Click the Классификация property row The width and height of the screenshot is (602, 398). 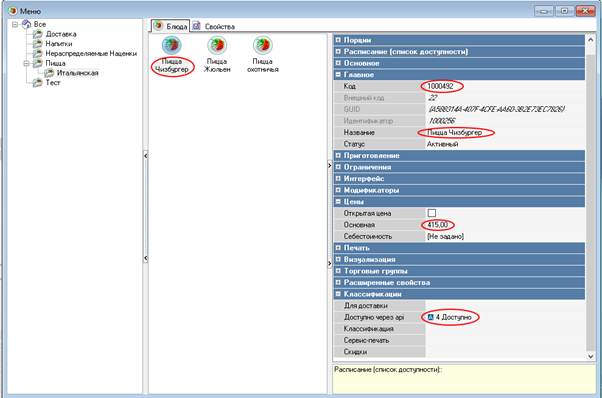pyautogui.click(x=459, y=329)
